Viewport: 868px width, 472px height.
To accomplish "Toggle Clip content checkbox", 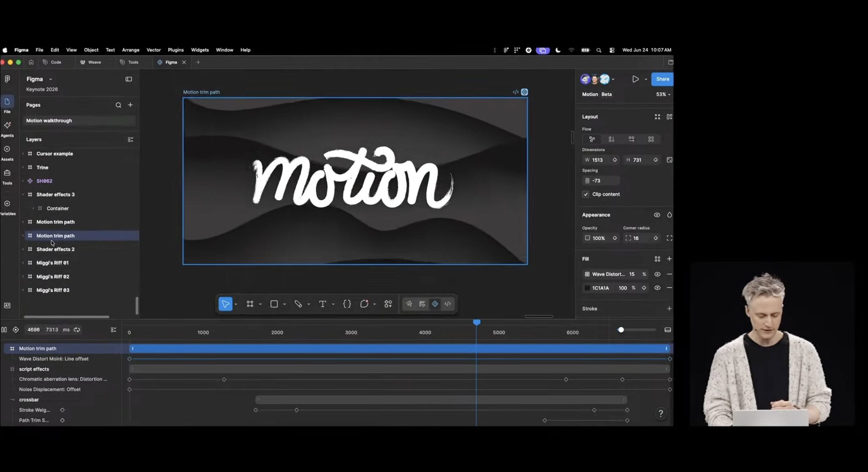I will 586,194.
